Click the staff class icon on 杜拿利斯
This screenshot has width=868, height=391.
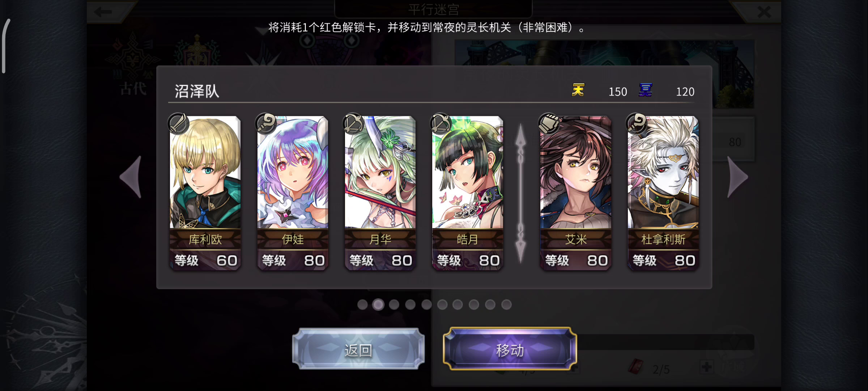point(637,124)
